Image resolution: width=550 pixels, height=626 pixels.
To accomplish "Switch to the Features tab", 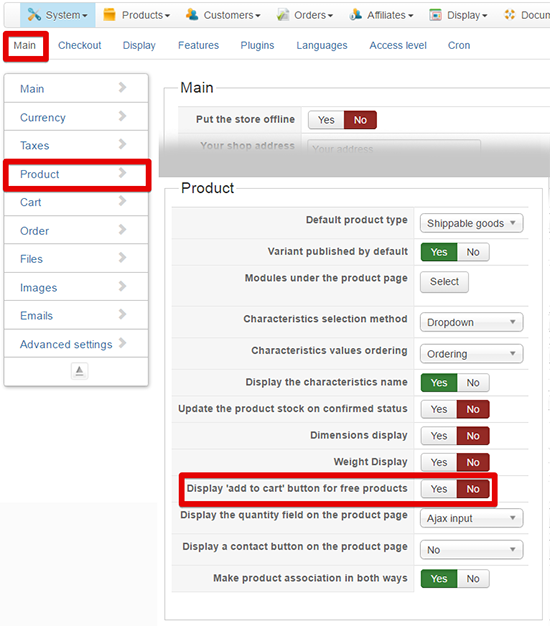I will pyautogui.click(x=198, y=45).
